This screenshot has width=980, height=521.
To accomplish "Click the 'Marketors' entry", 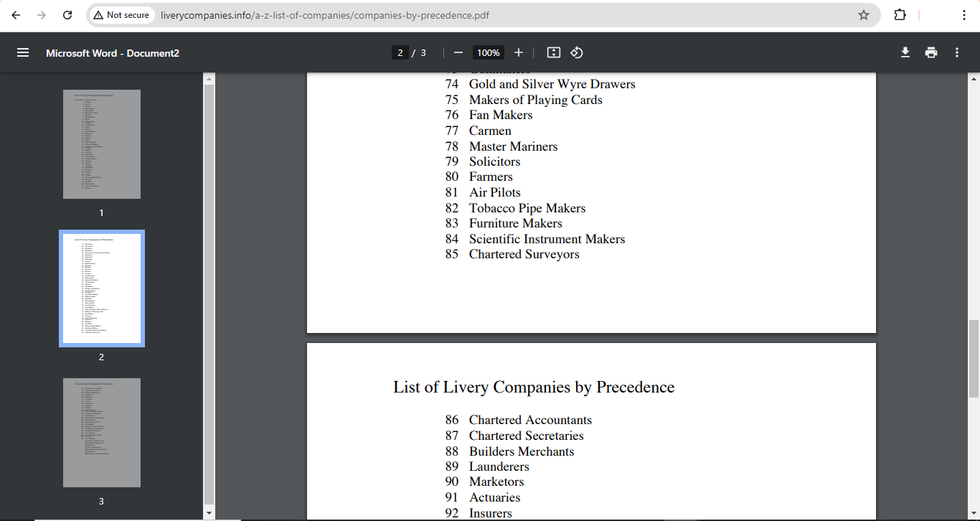I will (x=496, y=482).
